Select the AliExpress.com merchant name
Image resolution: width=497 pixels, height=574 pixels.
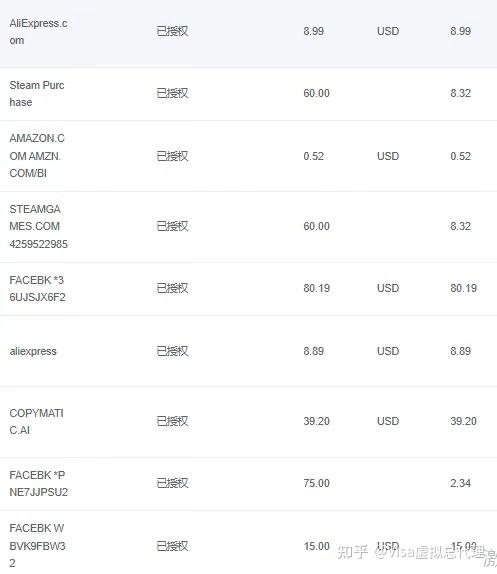tap(38, 32)
